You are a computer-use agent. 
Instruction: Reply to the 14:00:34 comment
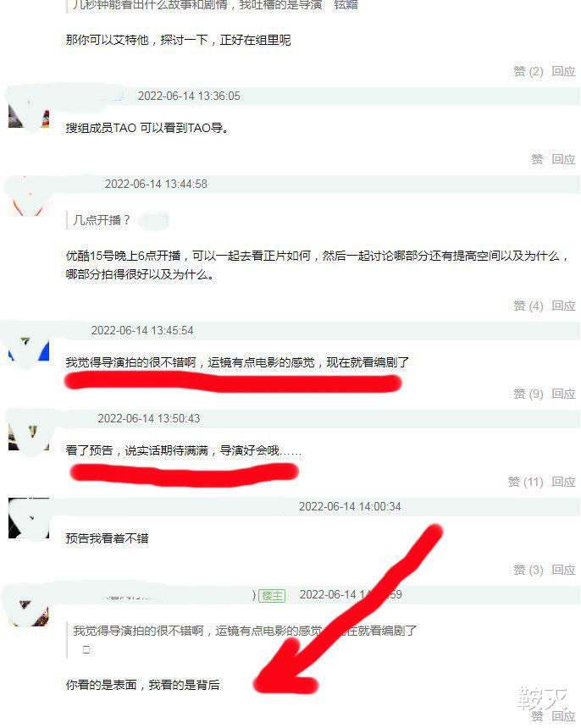pos(563,570)
